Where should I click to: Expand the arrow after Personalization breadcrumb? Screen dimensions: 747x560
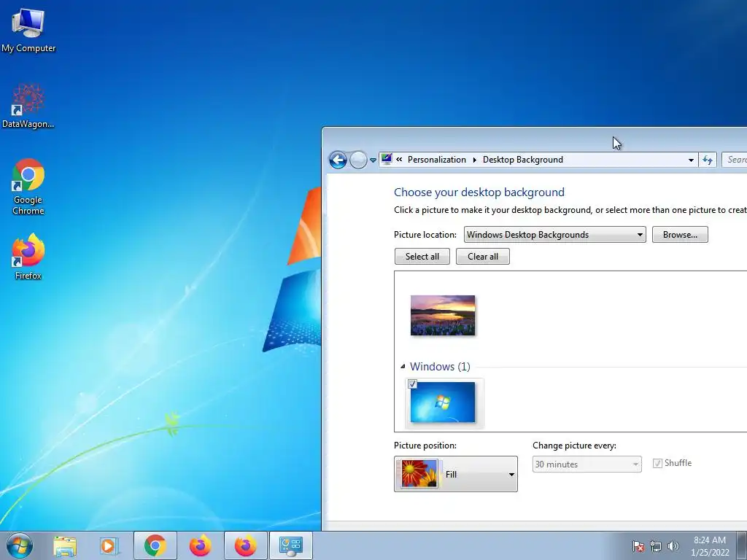tap(474, 160)
